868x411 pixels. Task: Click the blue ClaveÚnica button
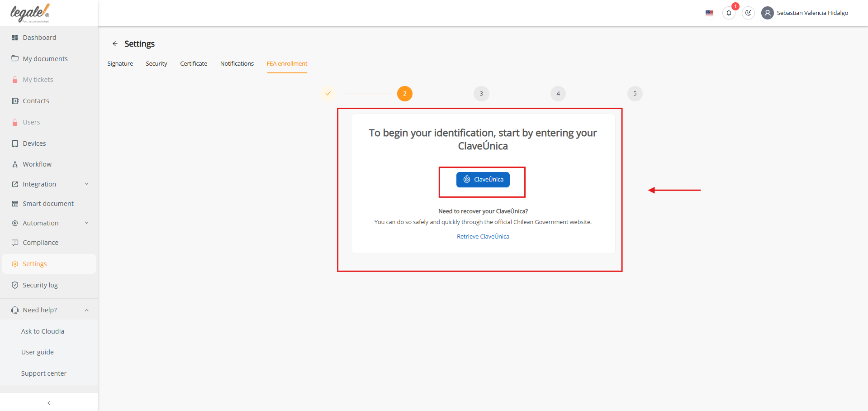click(483, 180)
